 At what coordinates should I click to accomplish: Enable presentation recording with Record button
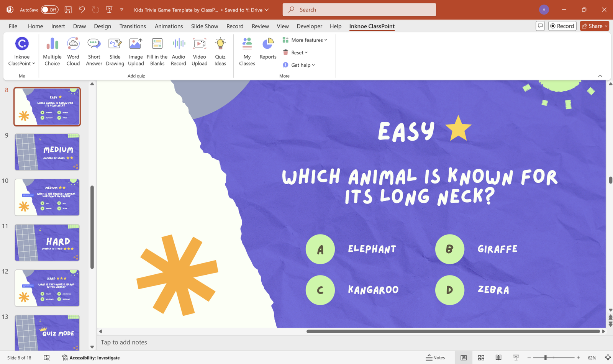[x=562, y=26]
